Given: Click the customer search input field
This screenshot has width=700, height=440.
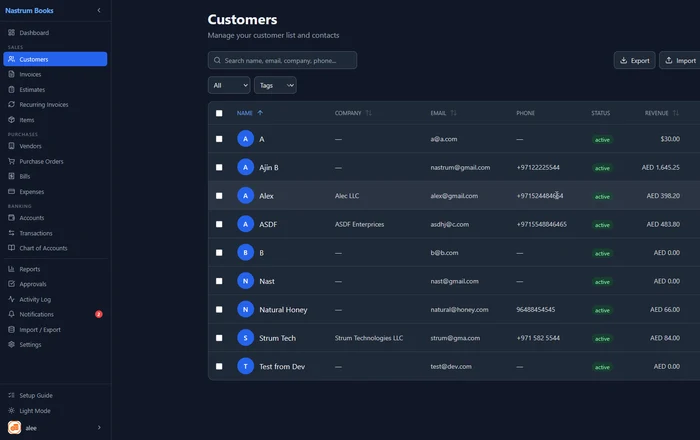Looking at the screenshot, I should (282, 60).
